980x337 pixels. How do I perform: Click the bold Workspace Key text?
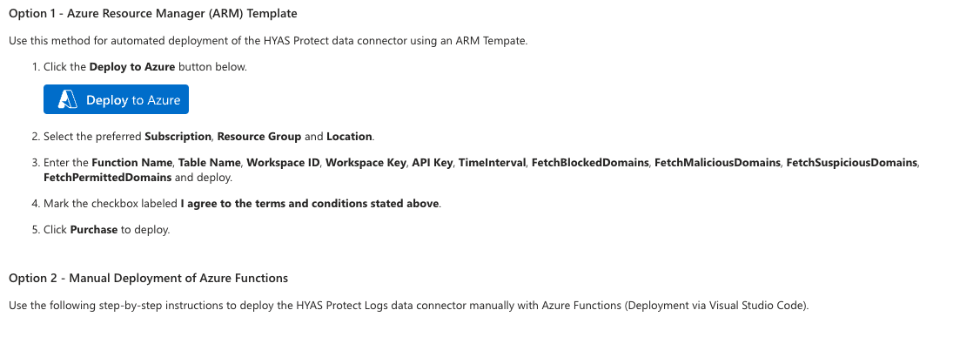coord(366,163)
